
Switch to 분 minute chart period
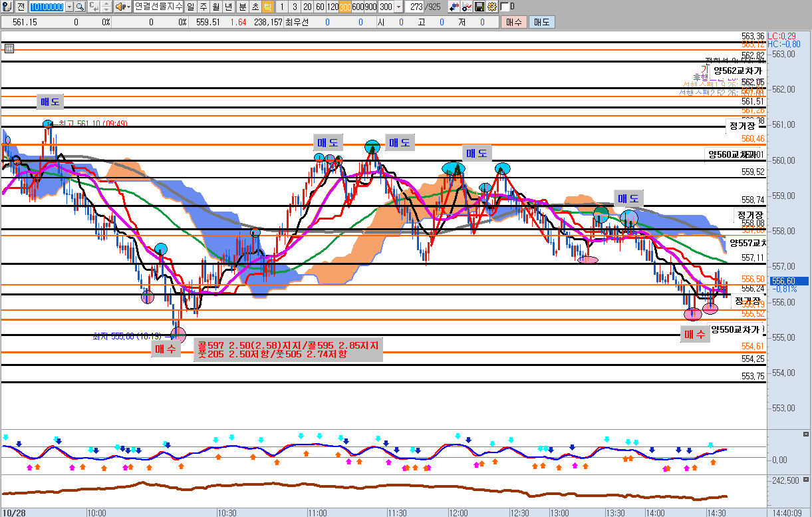point(242,7)
